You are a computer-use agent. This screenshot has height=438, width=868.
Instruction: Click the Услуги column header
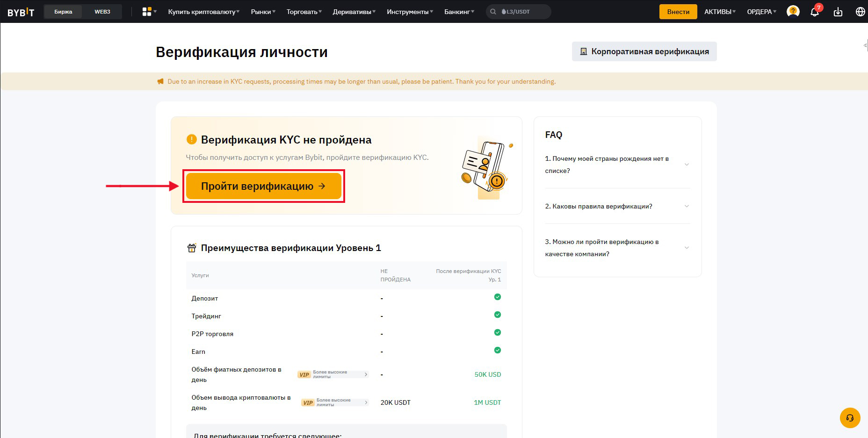(200, 275)
